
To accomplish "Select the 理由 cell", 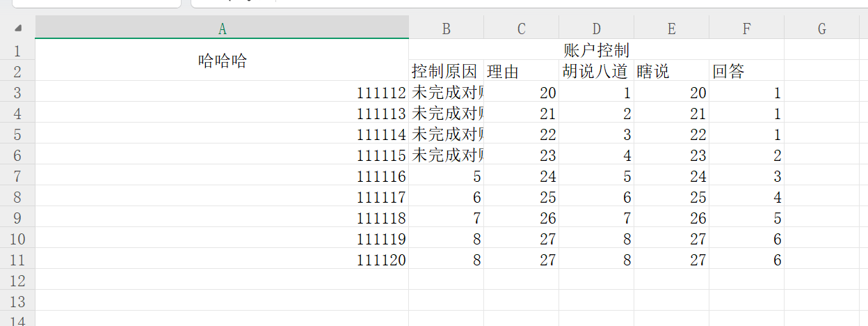I will click(521, 71).
